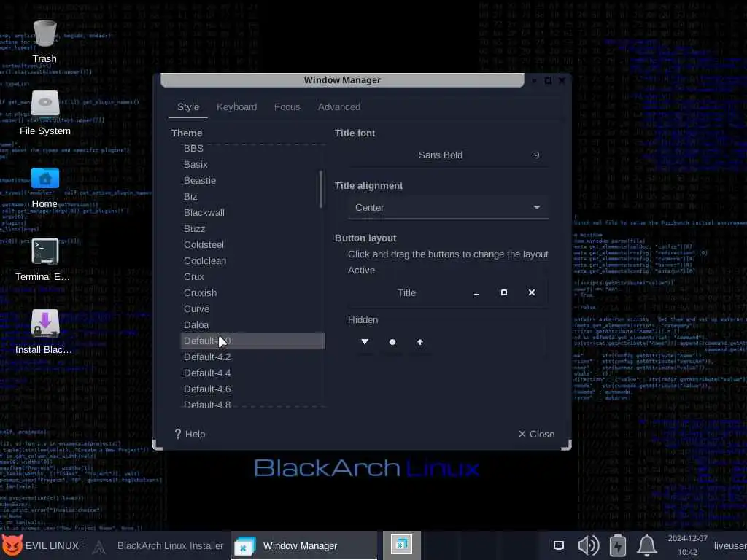Switch to the Advanced tab
Viewport: 747px width, 560px height.
338,107
